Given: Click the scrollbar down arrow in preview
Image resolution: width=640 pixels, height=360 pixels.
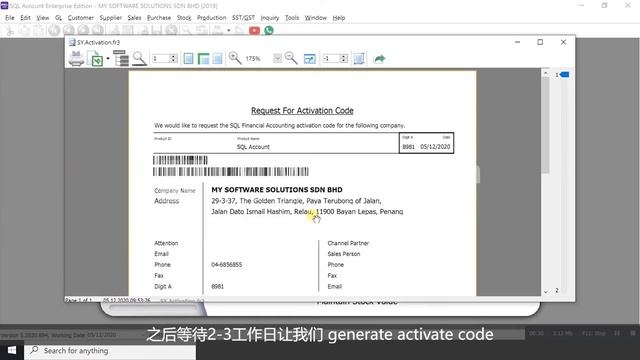Looking at the screenshot, I should point(545,291).
